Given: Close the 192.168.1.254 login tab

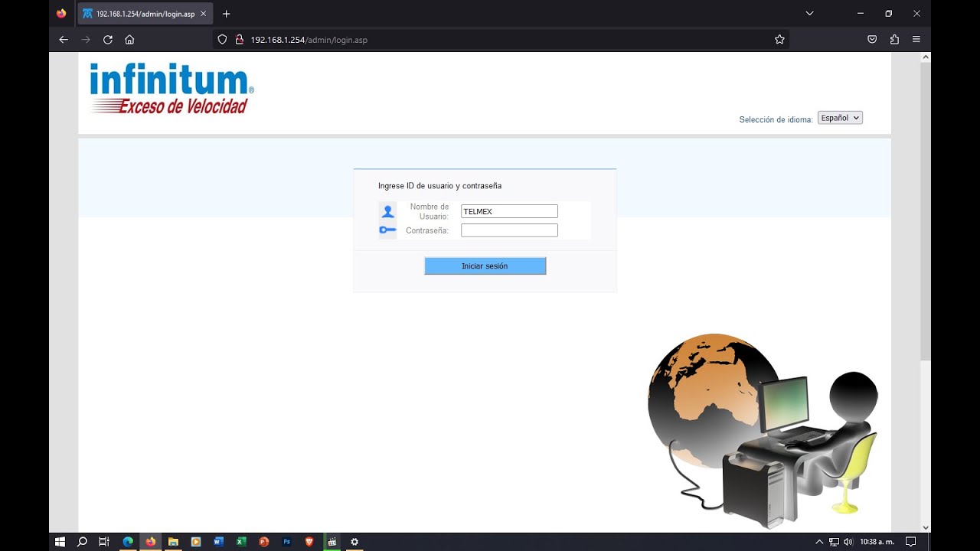Looking at the screenshot, I should (203, 14).
